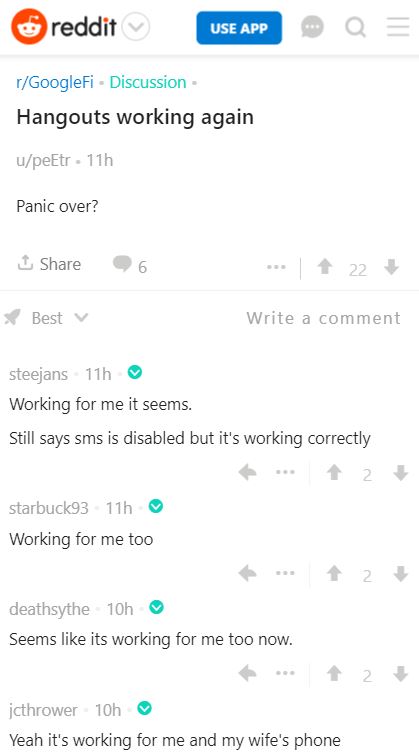
Task: Downvote the Hangouts working again post
Action: [x=392, y=267]
